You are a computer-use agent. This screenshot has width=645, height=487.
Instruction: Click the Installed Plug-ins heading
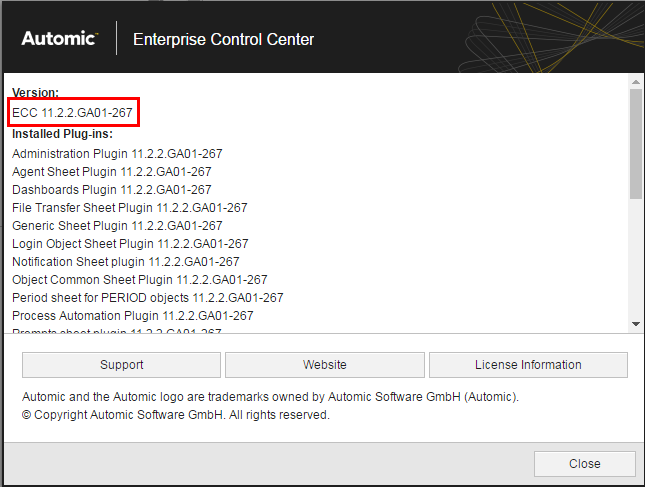pyautogui.click(x=63, y=134)
